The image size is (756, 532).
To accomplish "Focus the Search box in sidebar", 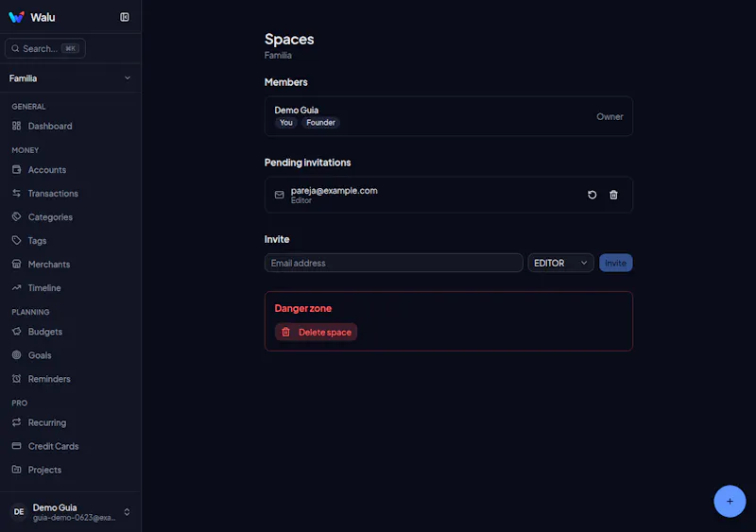I will 45,48.
